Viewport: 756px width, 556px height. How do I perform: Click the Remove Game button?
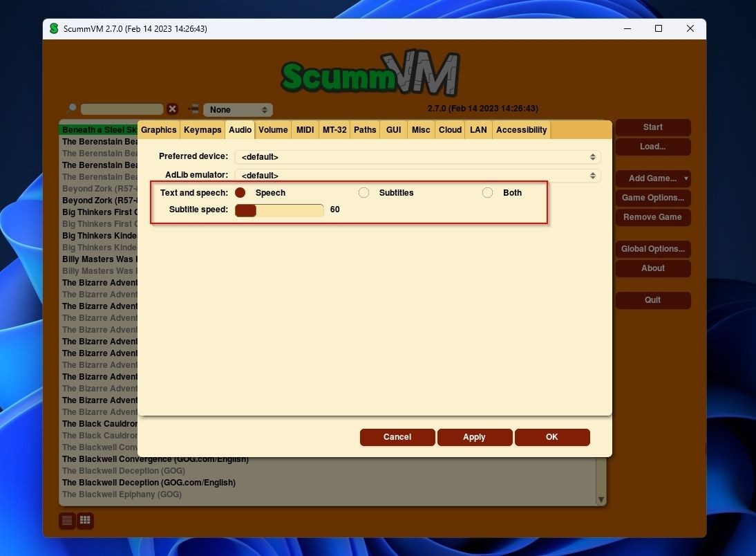pyautogui.click(x=653, y=216)
